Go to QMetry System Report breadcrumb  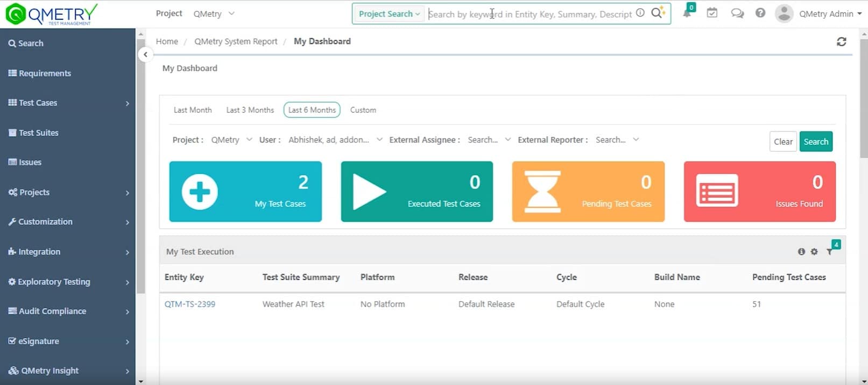coord(236,41)
